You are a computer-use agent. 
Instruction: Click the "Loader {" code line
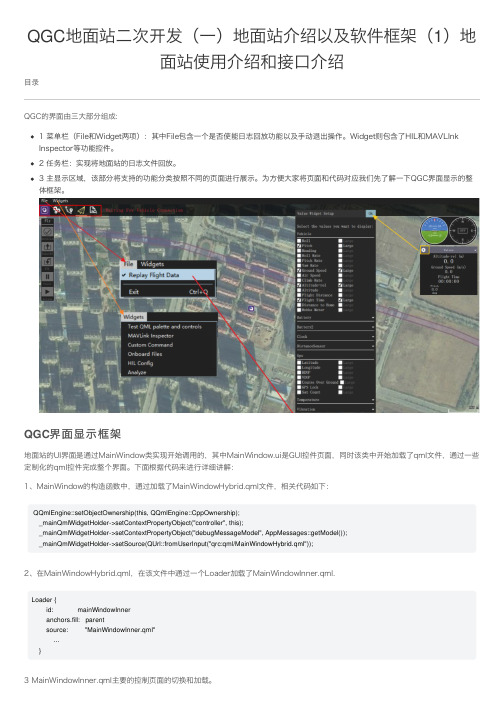tap(44, 600)
